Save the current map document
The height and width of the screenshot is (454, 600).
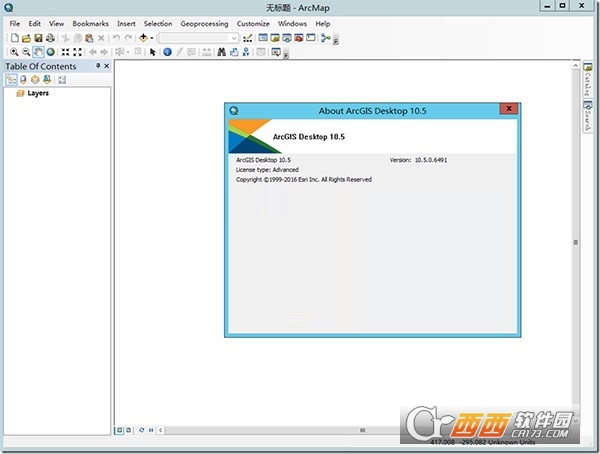(x=38, y=38)
